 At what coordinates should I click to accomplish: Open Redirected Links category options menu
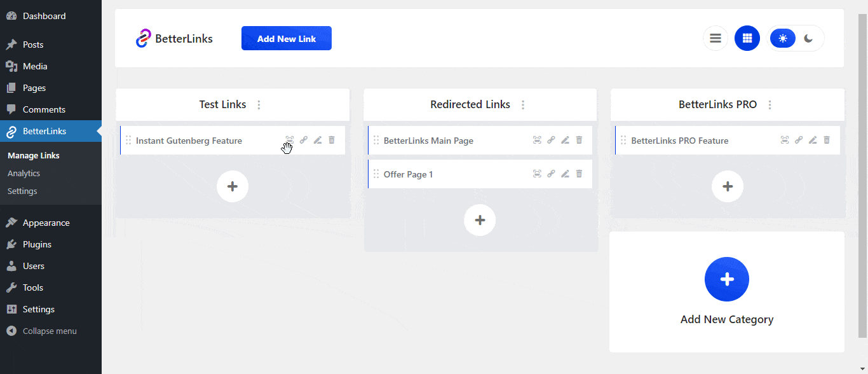coord(523,105)
